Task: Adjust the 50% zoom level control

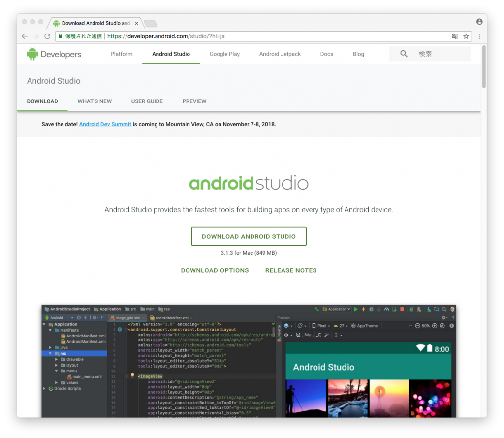Action: click(425, 326)
